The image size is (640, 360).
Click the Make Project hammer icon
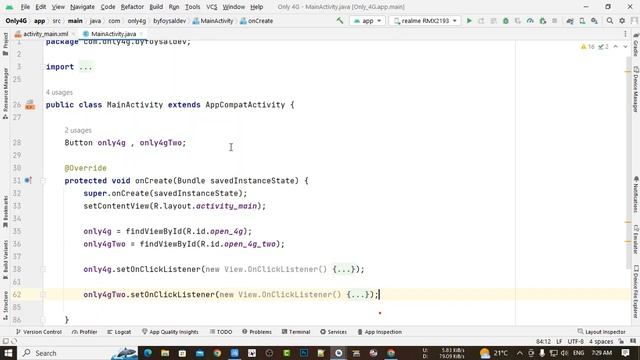tap(340, 20)
